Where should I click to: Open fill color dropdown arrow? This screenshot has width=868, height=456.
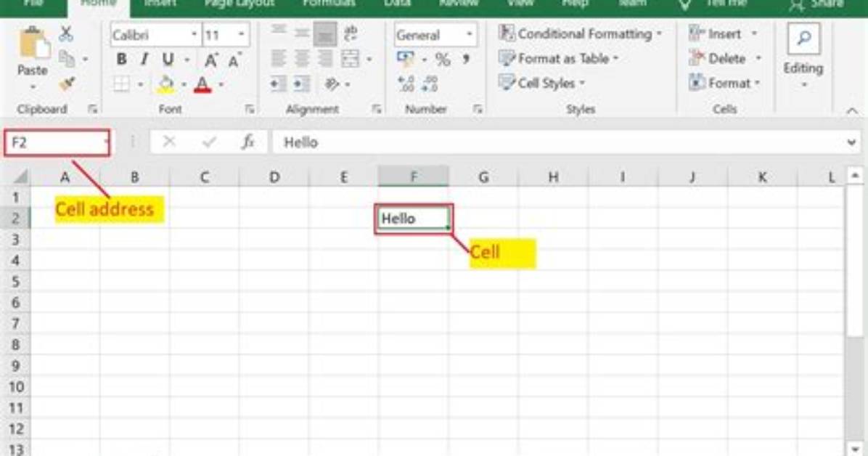tap(183, 85)
